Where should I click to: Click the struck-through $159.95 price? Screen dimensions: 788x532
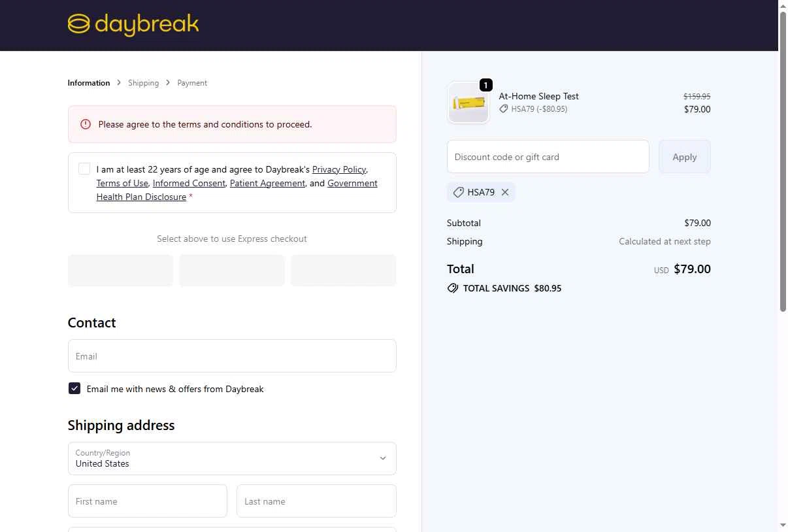click(x=697, y=96)
